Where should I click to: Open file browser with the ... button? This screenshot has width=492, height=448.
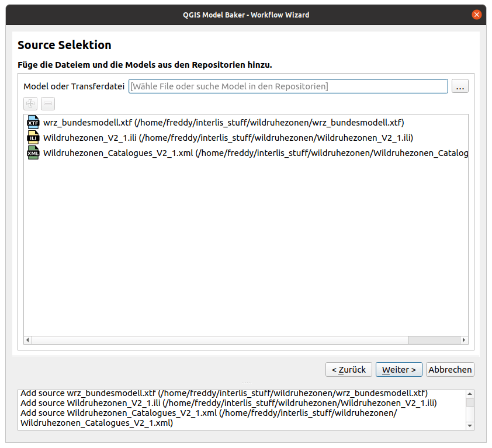(460, 86)
